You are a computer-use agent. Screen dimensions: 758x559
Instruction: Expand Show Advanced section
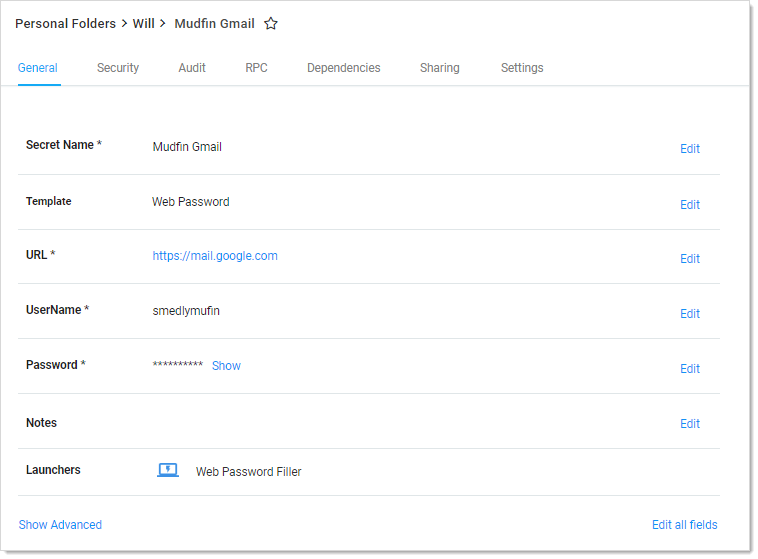pyautogui.click(x=60, y=525)
